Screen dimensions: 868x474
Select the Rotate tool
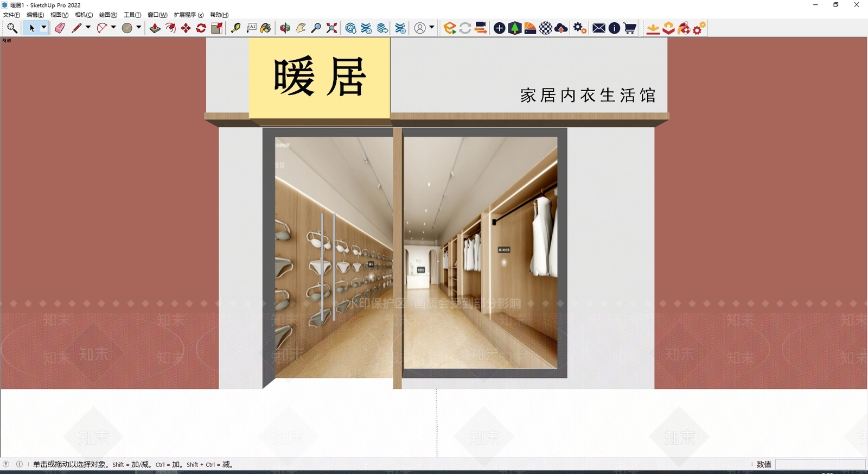201,28
